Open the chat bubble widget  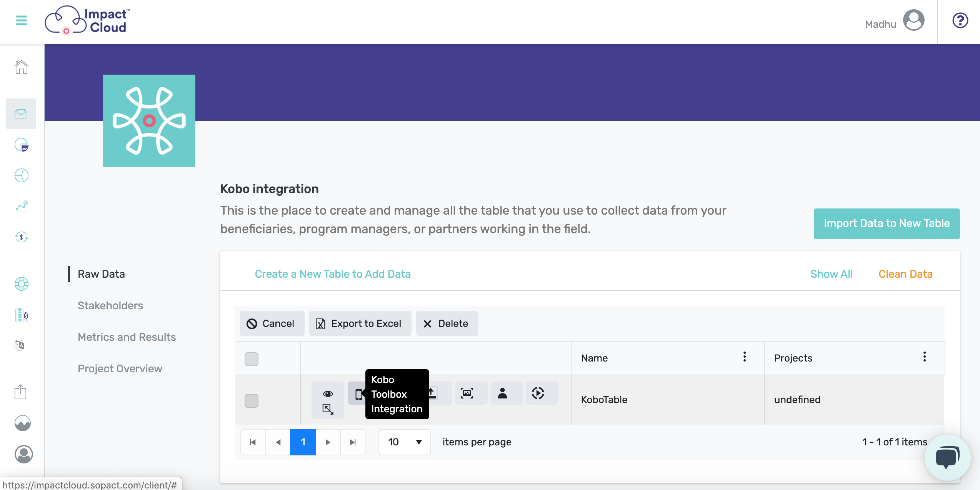tap(947, 457)
